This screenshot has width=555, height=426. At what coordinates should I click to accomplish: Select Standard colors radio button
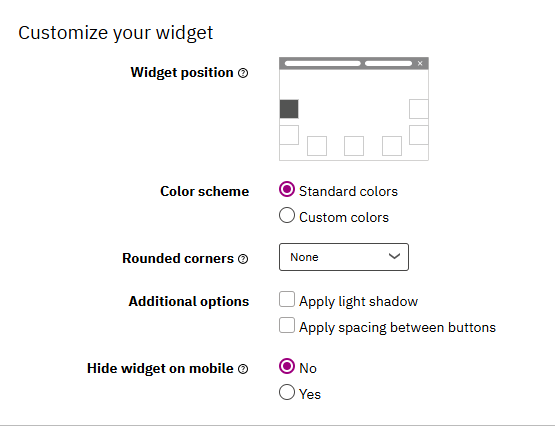pyautogui.click(x=287, y=189)
